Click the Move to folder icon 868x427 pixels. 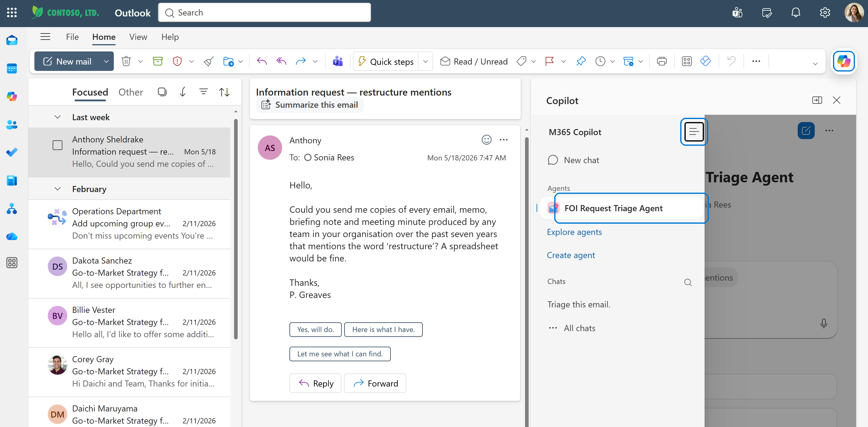[x=229, y=61]
